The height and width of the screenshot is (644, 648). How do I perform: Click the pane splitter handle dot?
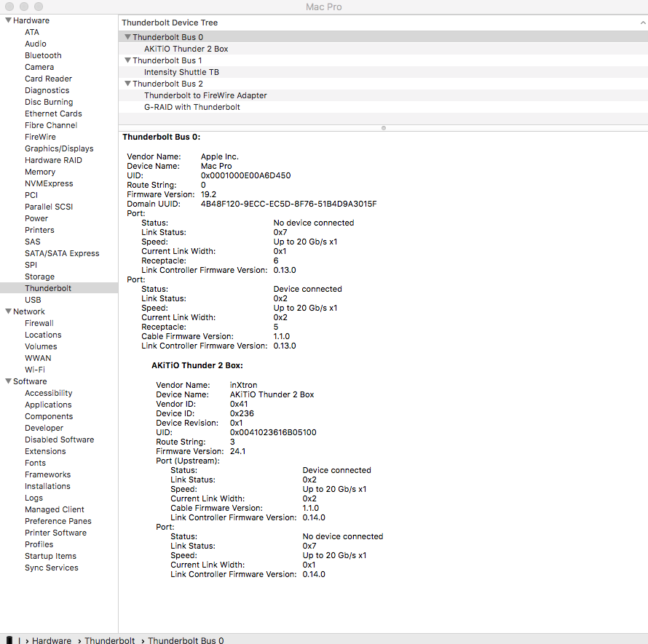click(x=384, y=128)
